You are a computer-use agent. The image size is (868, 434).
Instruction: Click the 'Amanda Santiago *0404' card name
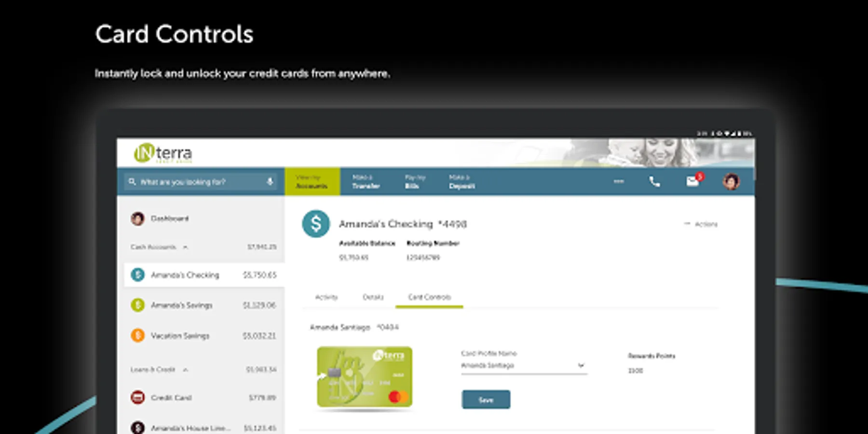[x=354, y=327]
